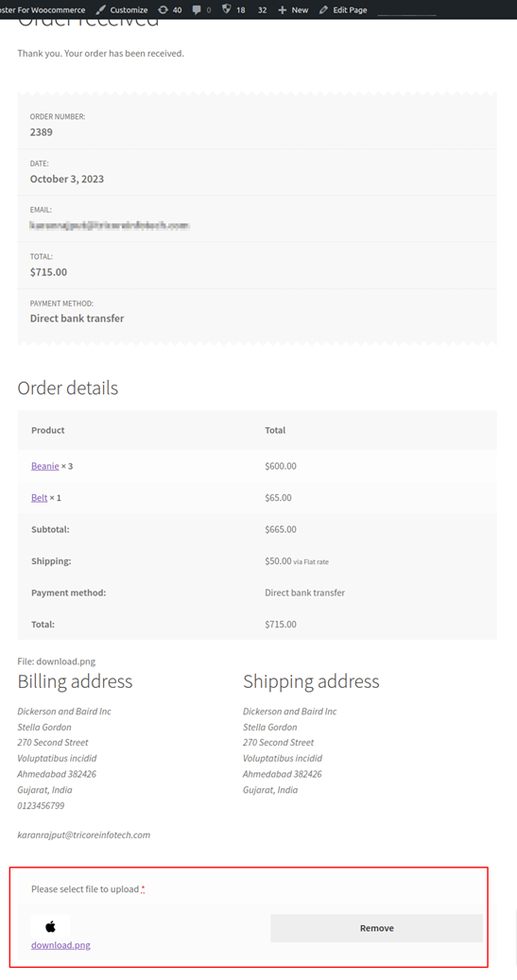
Task: Click the File: download.png text line
Action: (57, 662)
